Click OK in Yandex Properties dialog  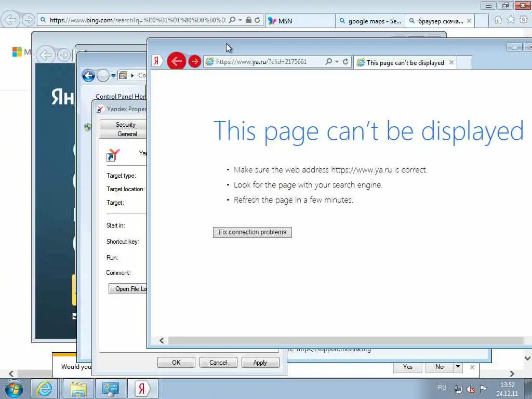(x=176, y=362)
